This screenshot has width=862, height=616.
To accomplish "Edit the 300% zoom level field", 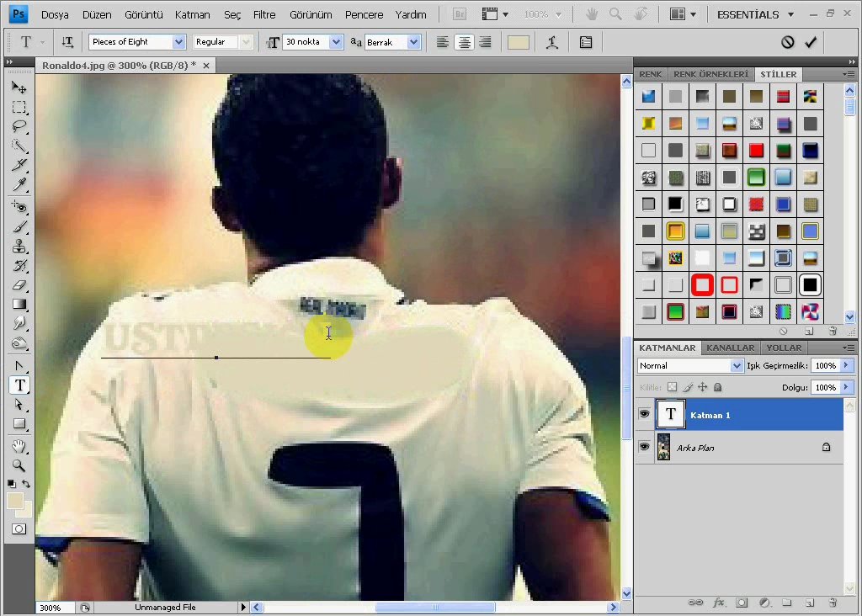I will (55, 608).
